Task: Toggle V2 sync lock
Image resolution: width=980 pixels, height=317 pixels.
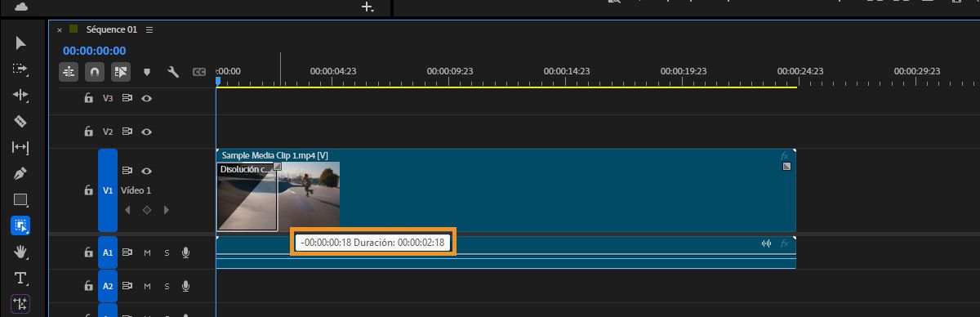Action: coord(127,131)
